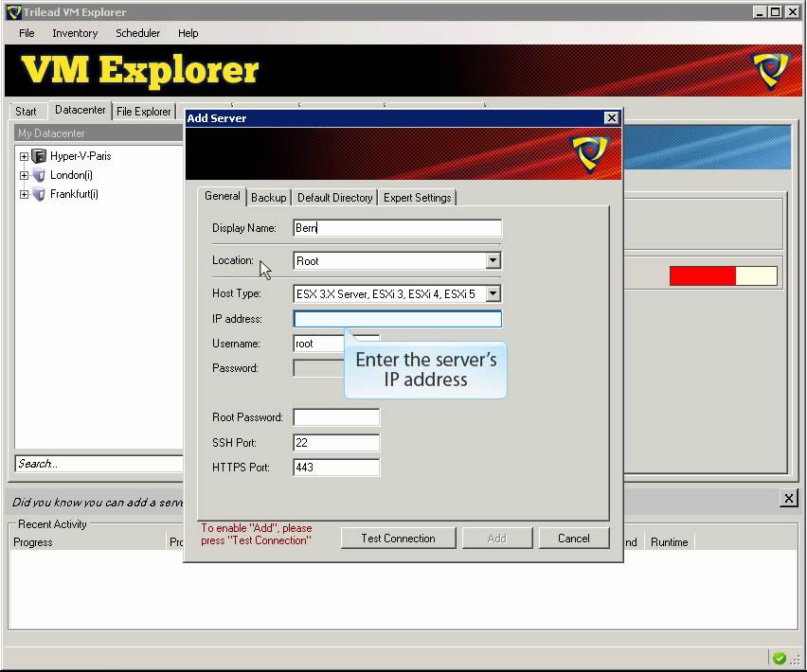Click the London(i) shield icon
The image size is (807, 672).
coord(39,175)
